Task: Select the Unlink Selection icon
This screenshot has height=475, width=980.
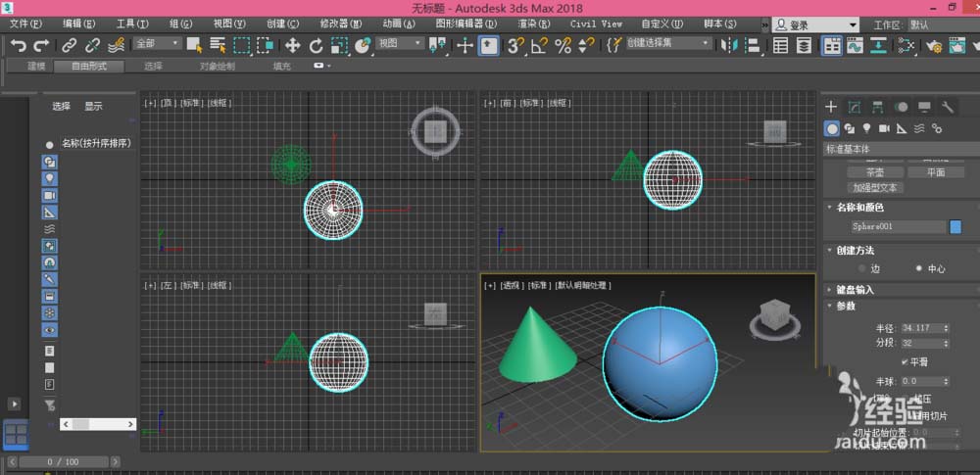Action: tap(92, 45)
